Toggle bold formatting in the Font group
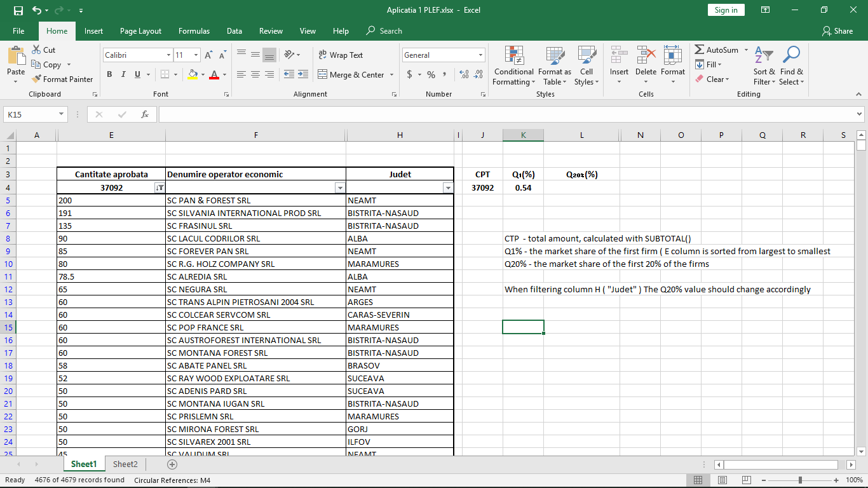The image size is (868, 488). 109,75
